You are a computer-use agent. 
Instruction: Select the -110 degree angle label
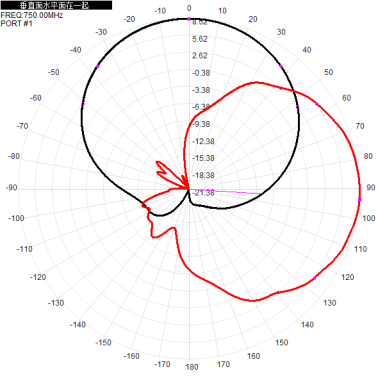[x=24, y=249]
